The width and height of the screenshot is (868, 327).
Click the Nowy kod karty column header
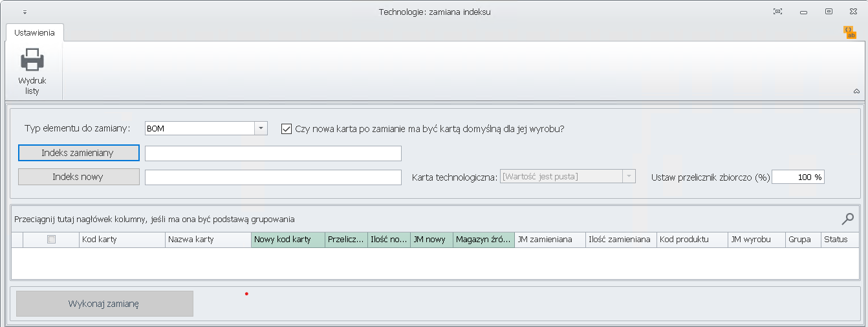(x=288, y=240)
